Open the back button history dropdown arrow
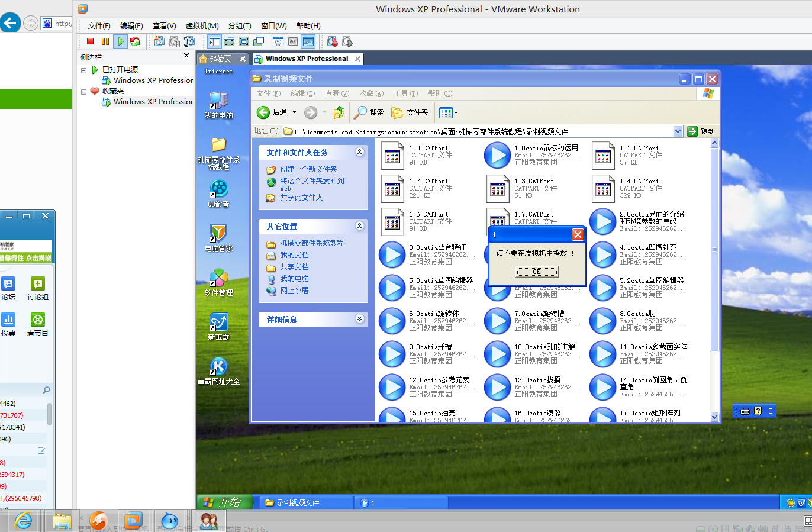This screenshot has height=532, width=812. (294, 112)
